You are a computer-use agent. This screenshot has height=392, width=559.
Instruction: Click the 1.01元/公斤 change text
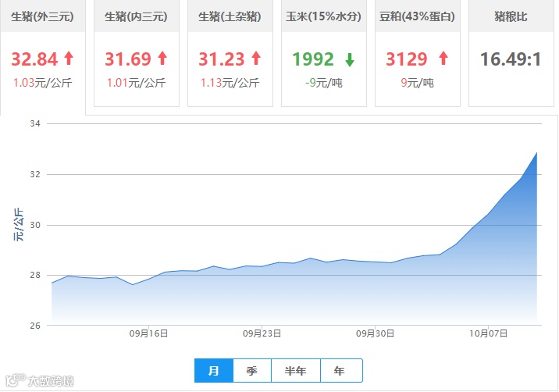tap(136, 83)
